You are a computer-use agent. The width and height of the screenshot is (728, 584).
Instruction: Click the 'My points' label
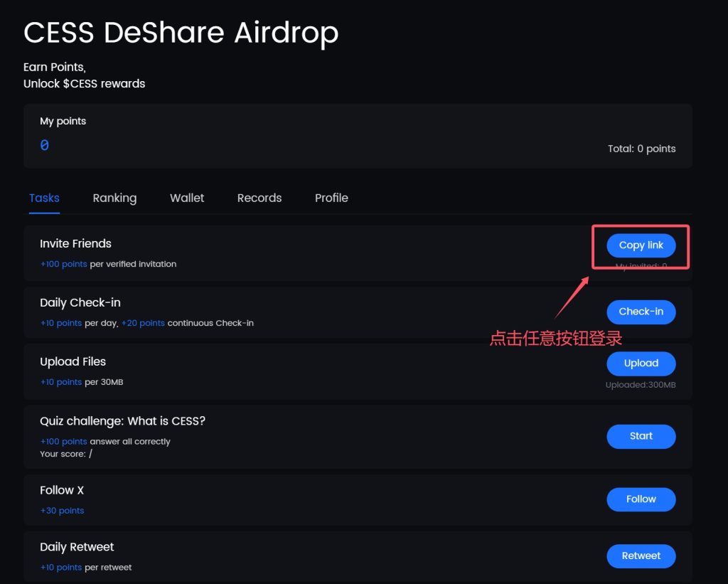click(63, 121)
